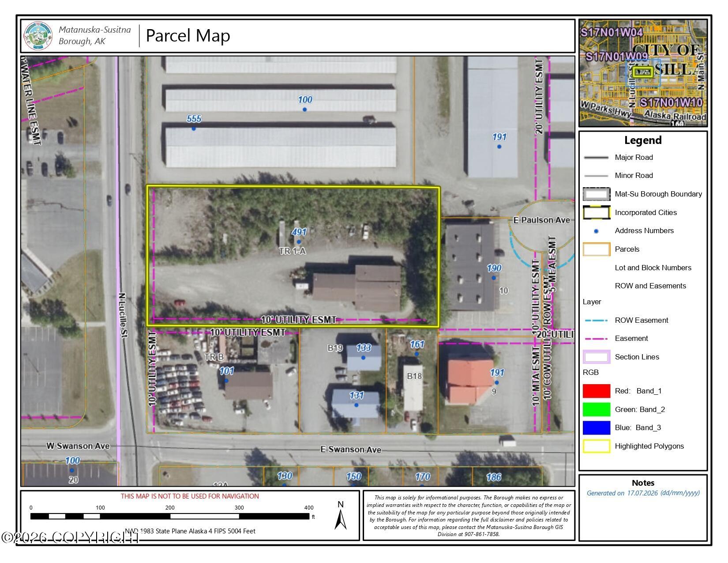Click the Mat-Su Borough Boundary legend symbol
Screen dimensions: 728x563
click(x=597, y=194)
